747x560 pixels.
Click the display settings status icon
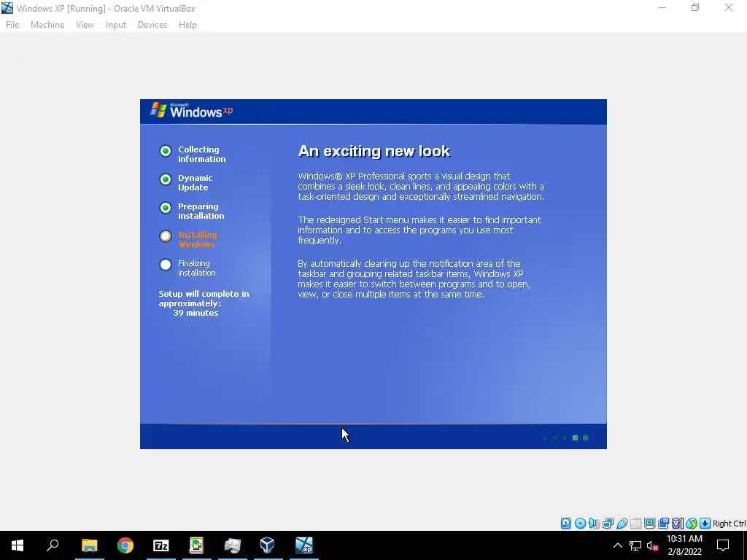[649, 524]
